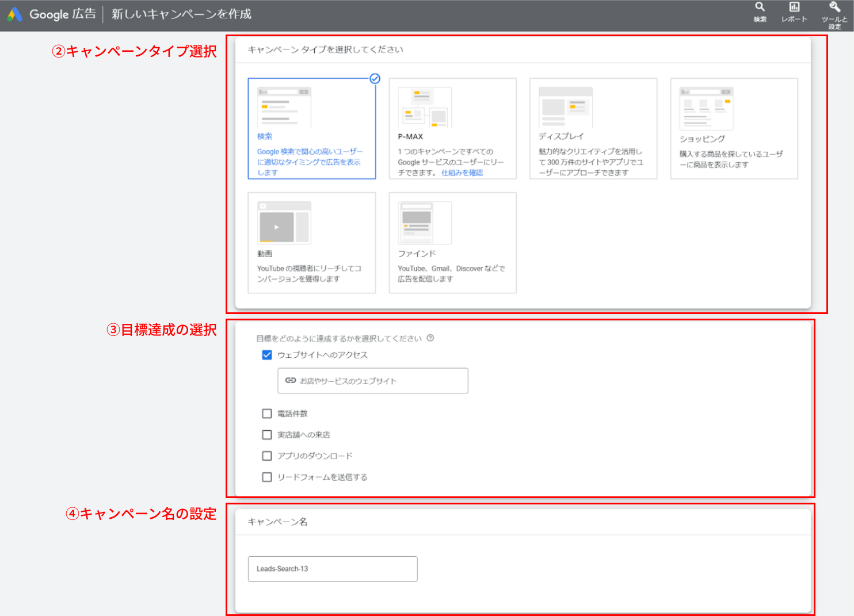Select the 検索 campaign type title
The image size is (854, 616).
coord(265,136)
